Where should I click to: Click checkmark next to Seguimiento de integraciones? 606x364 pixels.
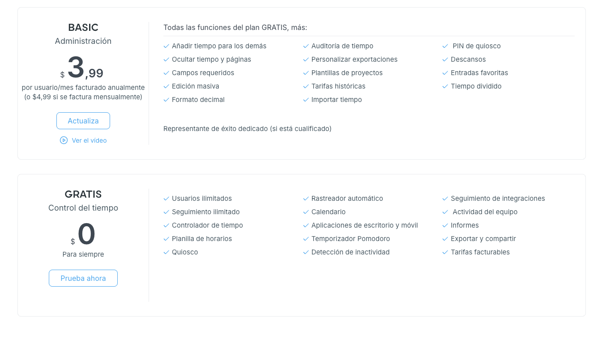(x=445, y=199)
